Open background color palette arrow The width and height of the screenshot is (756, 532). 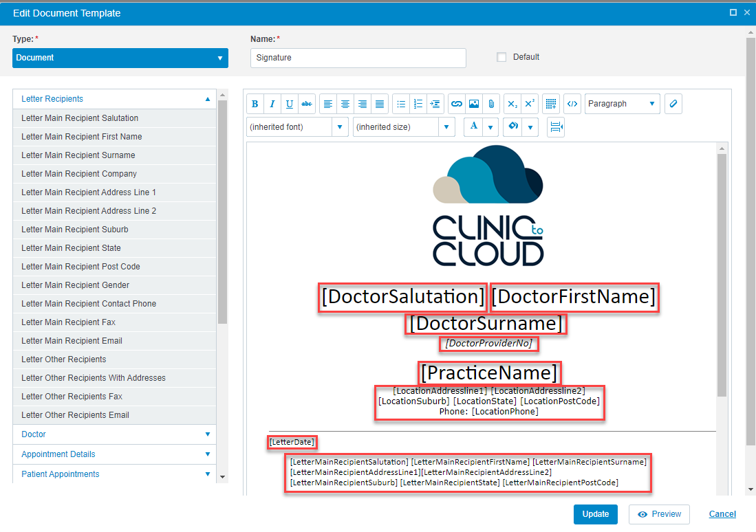point(530,127)
